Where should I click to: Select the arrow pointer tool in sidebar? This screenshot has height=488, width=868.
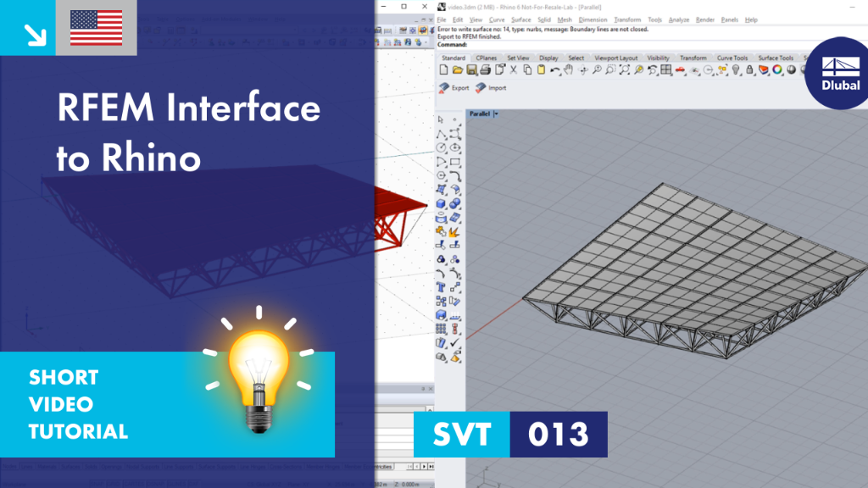coord(441,119)
